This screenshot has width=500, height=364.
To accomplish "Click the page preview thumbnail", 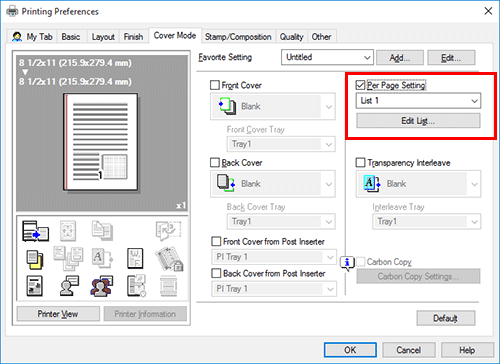I will (x=101, y=142).
